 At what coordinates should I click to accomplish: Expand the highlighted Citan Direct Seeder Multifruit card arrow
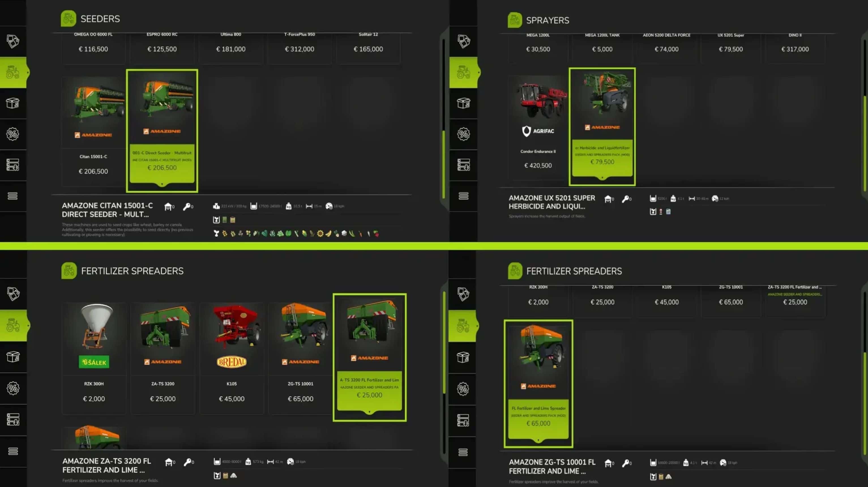point(162,184)
